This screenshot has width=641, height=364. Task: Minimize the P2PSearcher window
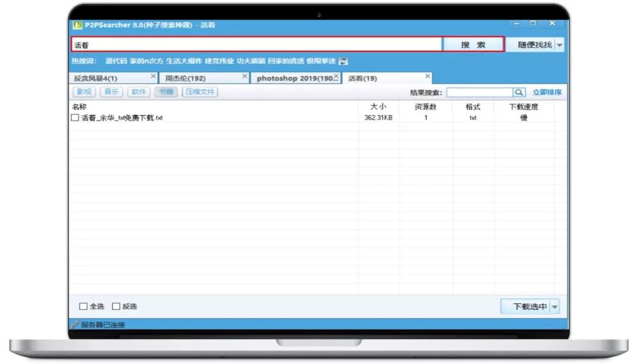click(516, 23)
